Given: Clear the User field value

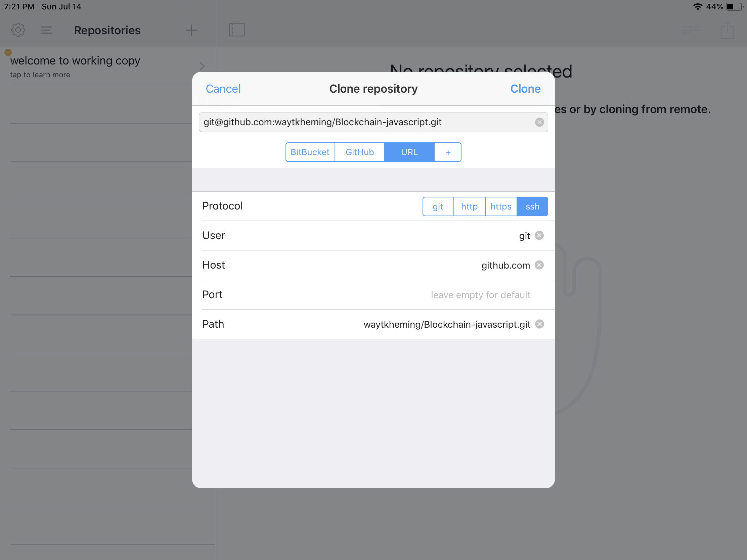Looking at the screenshot, I should (539, 235).
